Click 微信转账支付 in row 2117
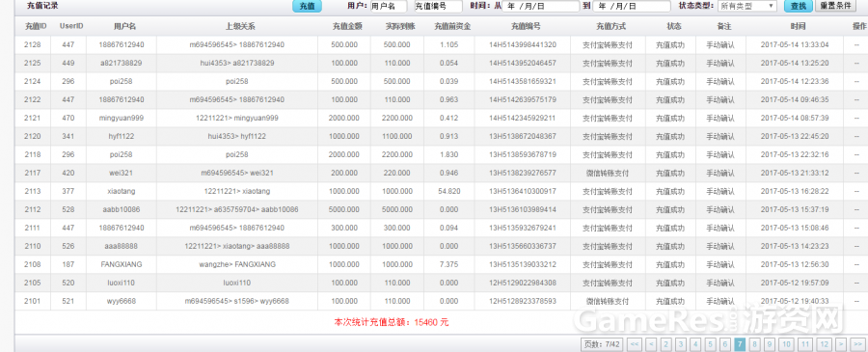 [x=608, y=173]
